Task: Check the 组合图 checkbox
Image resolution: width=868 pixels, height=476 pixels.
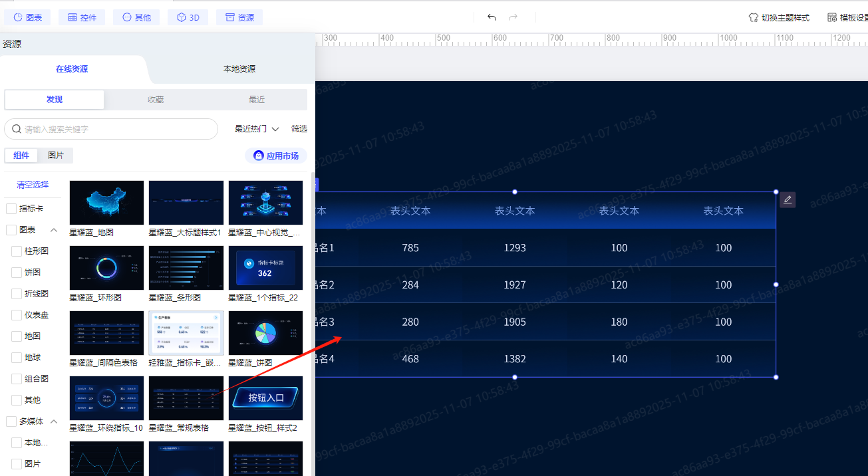Action: (17, 379)
